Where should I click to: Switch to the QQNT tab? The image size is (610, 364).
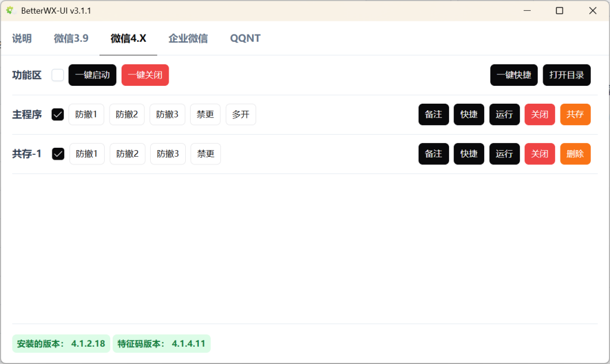[245, 38]
